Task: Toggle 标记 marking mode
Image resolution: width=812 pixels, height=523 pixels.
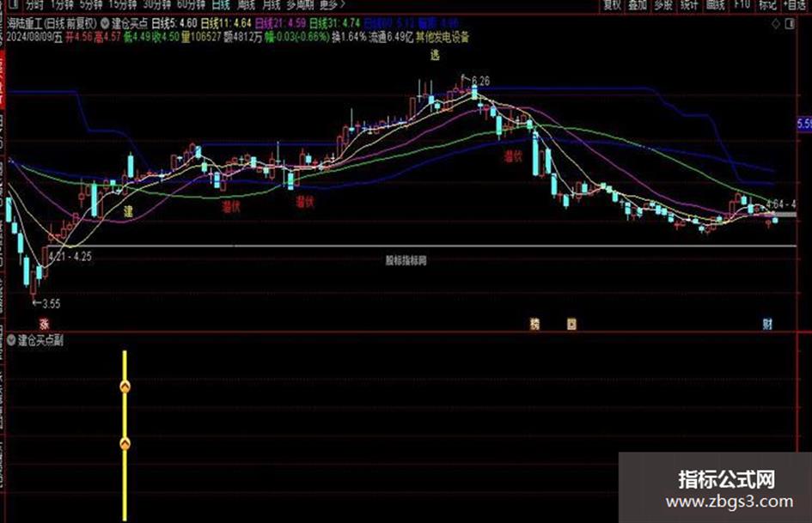Action: [x=767, y=4]
